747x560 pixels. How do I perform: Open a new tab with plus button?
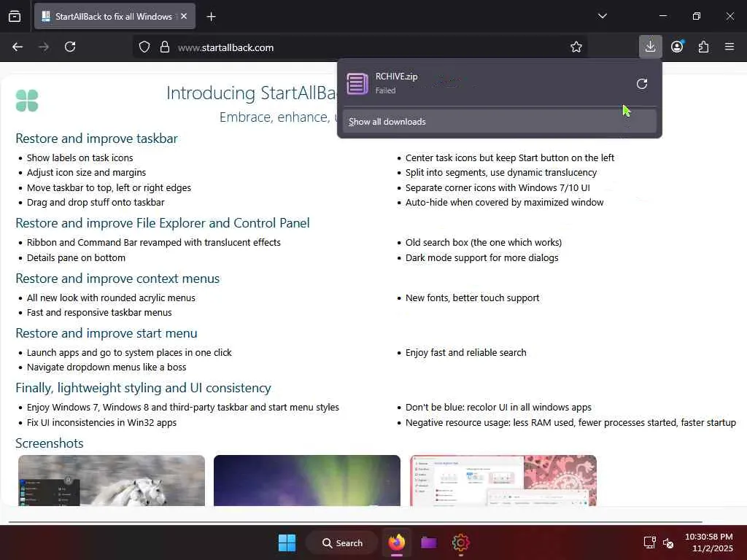click(x=211, y=17)
